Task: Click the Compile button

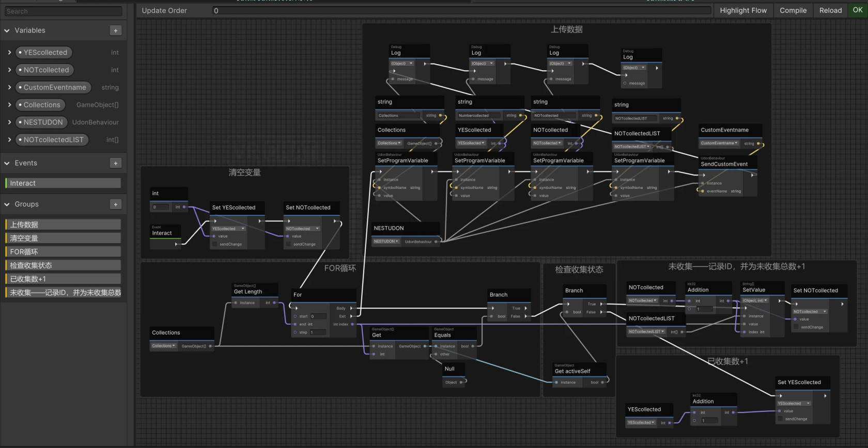Action: 793,10
